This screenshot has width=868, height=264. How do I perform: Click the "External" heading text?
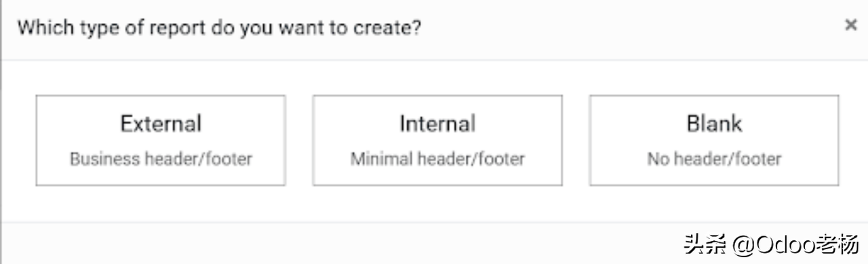point(161,123)
